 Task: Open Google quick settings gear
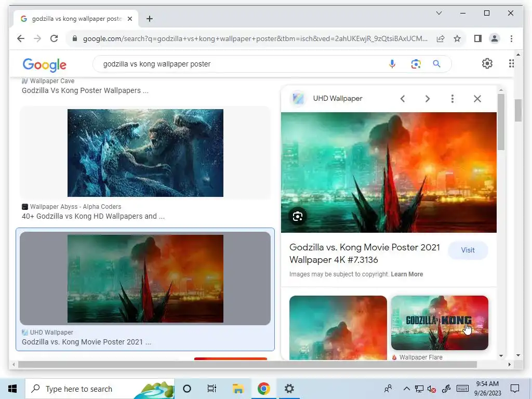point(487,63)
